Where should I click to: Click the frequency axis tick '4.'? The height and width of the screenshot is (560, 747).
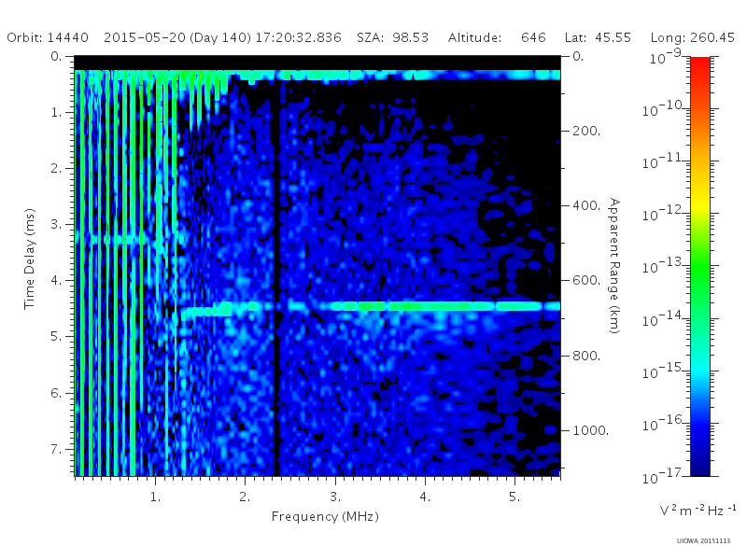425,497
